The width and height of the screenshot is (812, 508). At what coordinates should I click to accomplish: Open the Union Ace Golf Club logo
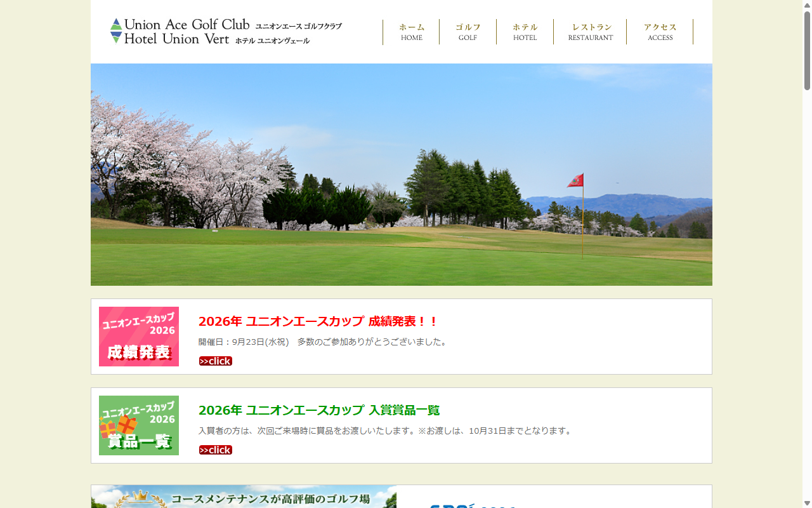click(x=226, y=32)
